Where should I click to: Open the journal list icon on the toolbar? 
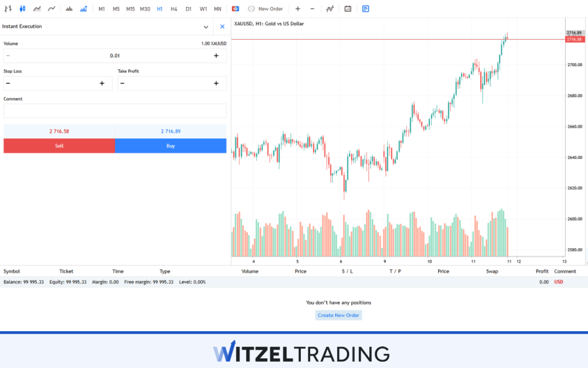(365, 9)
